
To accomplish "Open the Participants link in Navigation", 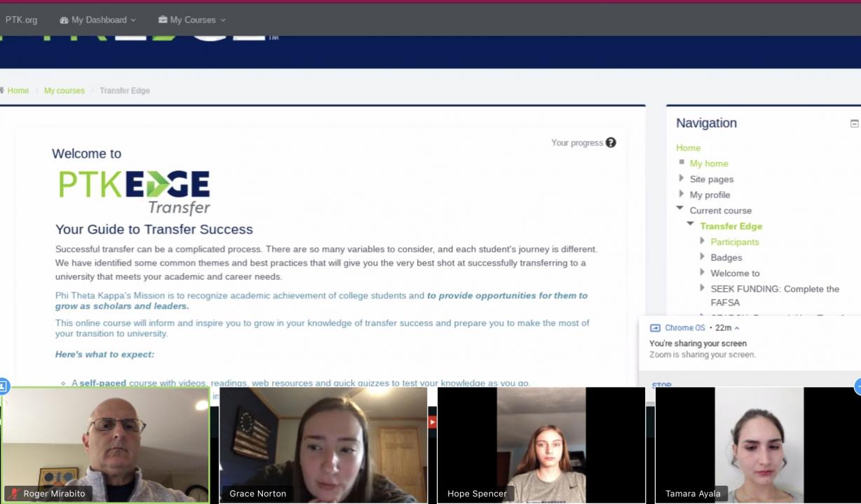I will point(734,242).
